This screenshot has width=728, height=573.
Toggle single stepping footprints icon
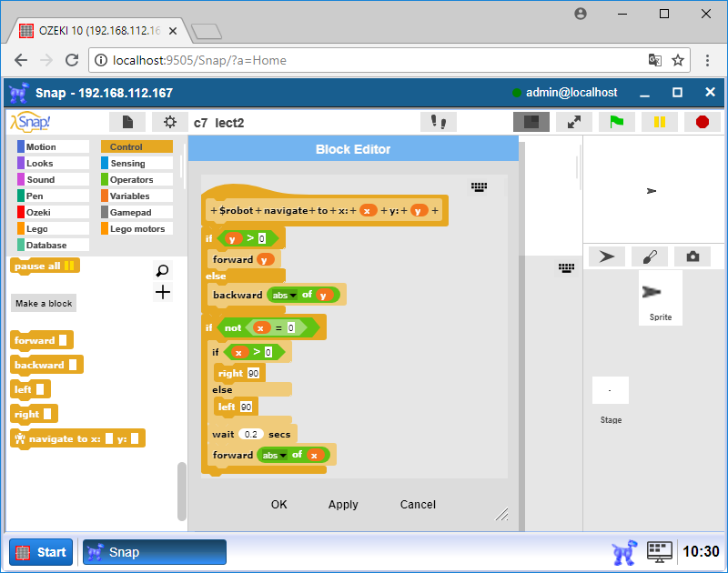coord(439,122)
